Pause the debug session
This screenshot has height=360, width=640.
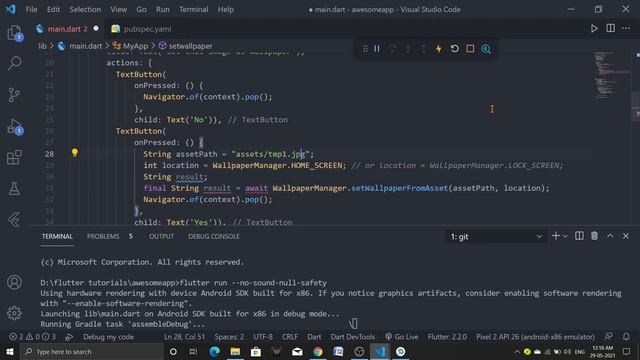(377, 49)
